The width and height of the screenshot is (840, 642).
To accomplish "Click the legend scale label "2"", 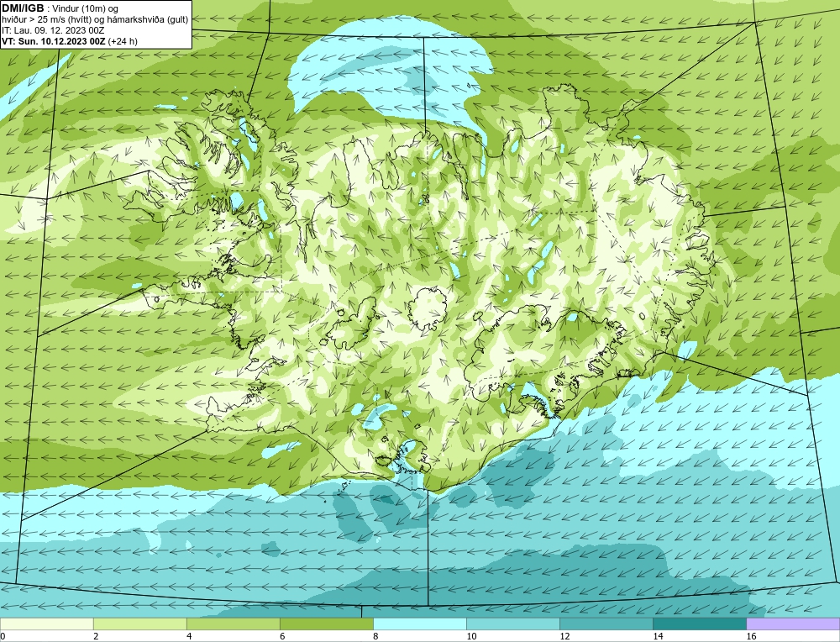I will point(97,636).
